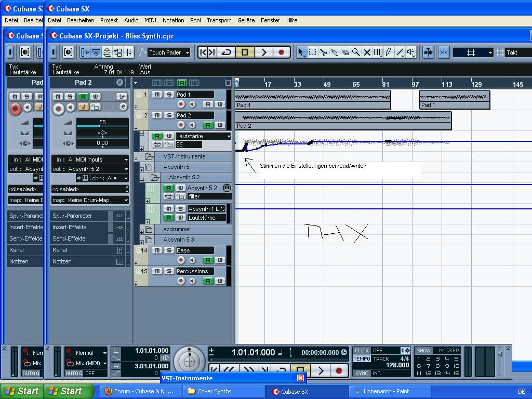Select the Mute X tool

click(x=367, y=52)
